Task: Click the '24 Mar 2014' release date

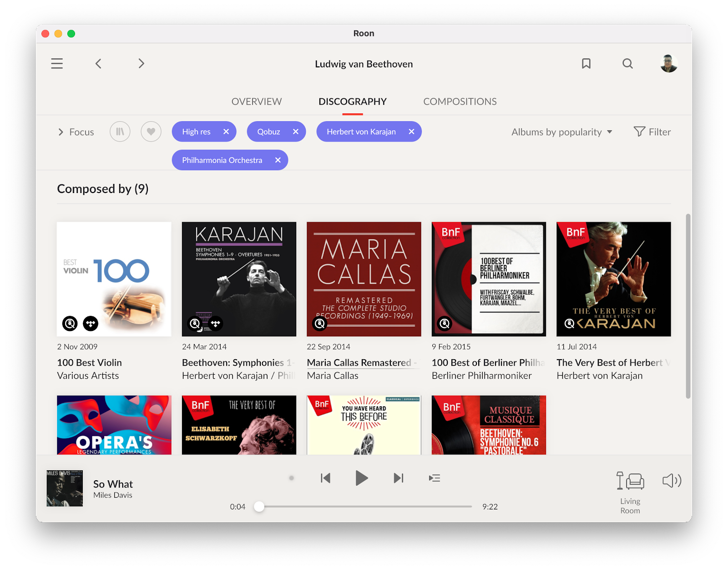Action: coord(204,347)
